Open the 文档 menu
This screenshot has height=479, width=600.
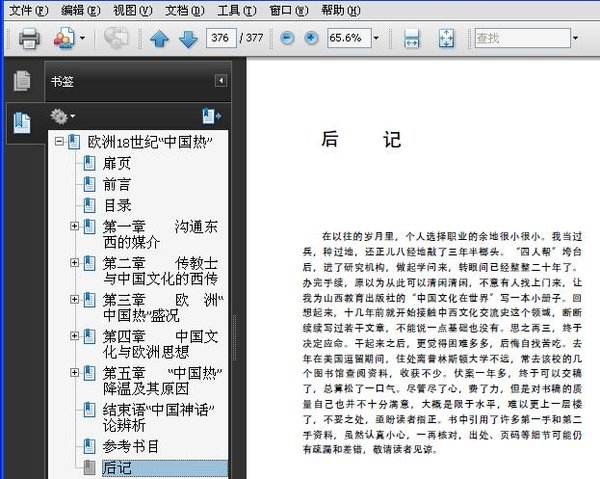click(x=184, y=10)
